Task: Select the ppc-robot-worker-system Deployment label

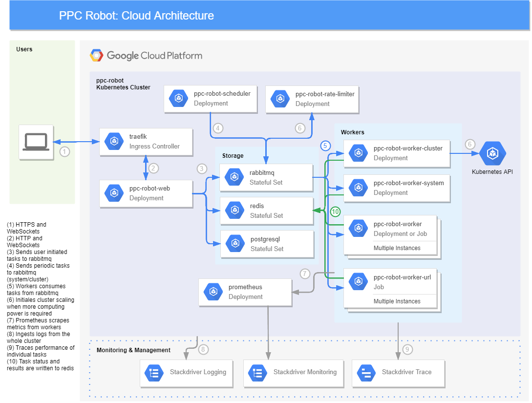Action: click(x=409, y=188)
